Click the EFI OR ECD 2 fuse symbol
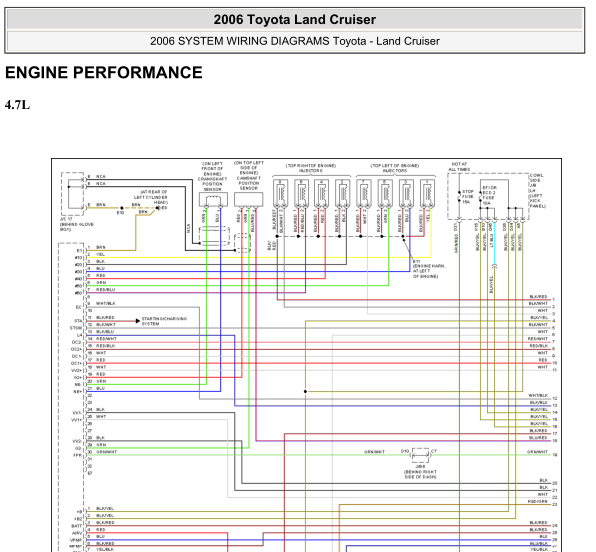 480,196
